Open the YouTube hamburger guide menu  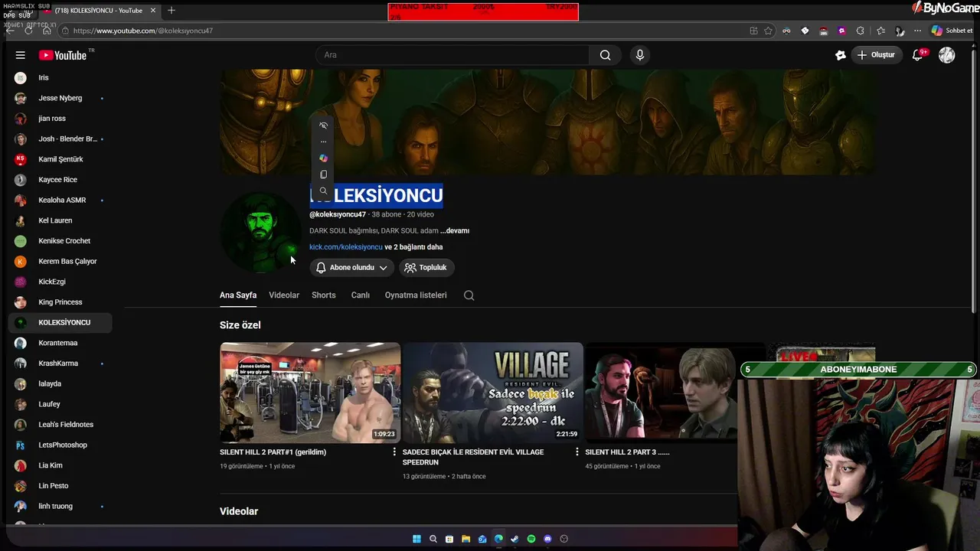(21, 55)
